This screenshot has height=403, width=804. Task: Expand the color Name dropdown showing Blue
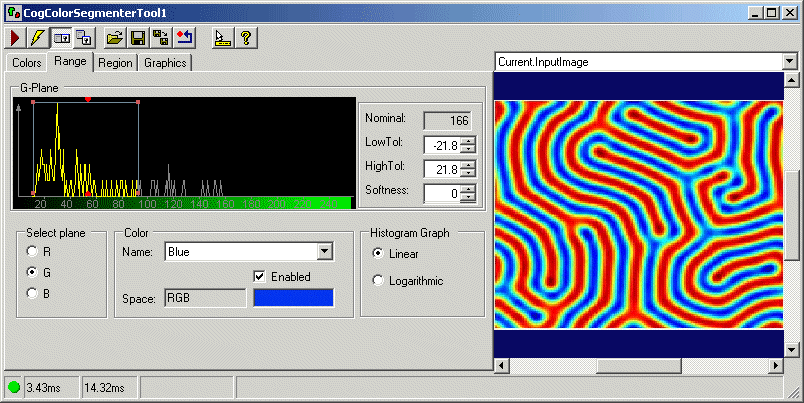(324, 252)
